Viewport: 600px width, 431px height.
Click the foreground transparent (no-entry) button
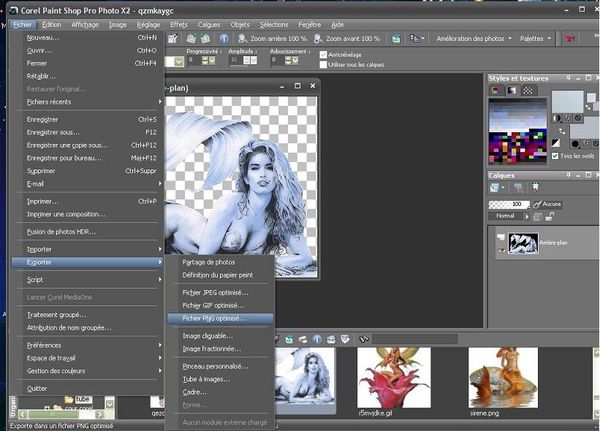coord(578,118)
